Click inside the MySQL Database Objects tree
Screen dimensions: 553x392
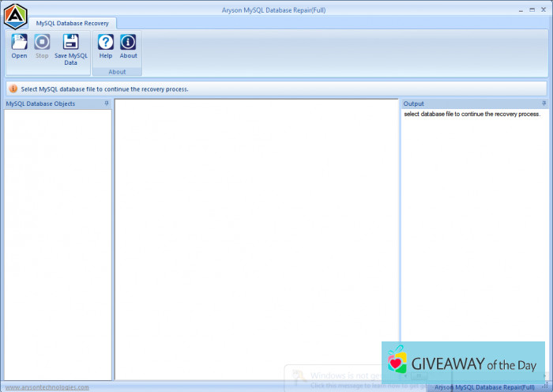[58, 237]
